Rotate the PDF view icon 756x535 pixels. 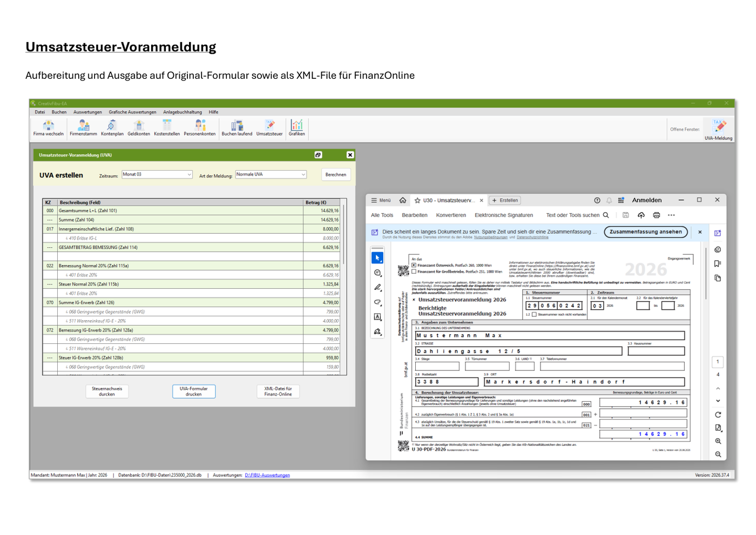(718, 415)
